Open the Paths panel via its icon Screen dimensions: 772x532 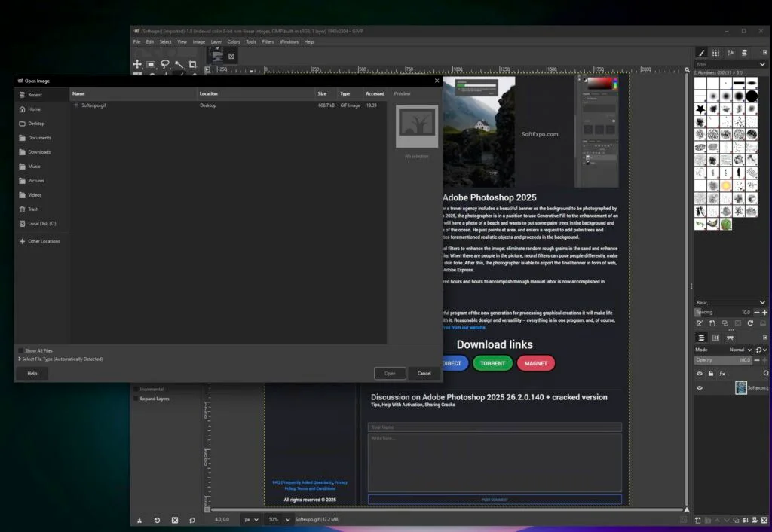pos(729,337)
